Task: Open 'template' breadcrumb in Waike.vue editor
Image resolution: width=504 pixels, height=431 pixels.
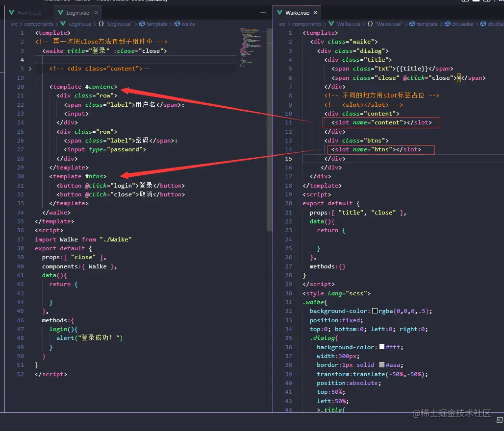Action: pyautogui.click(x=424, y=24)
